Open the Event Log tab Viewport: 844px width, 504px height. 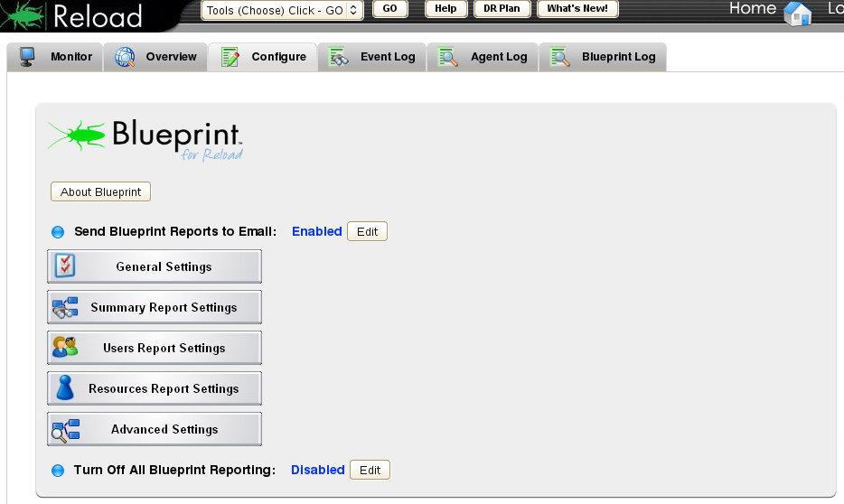[x=372, y=57]
